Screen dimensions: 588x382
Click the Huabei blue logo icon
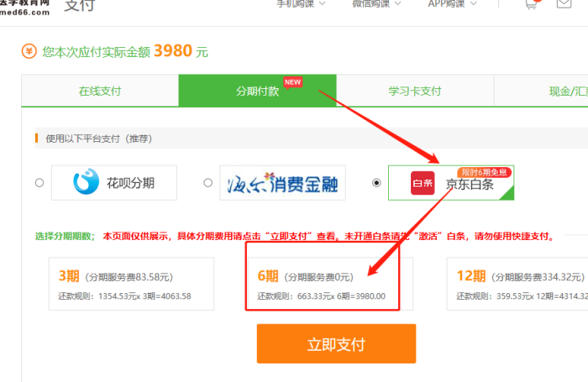[x=87, y=182]
